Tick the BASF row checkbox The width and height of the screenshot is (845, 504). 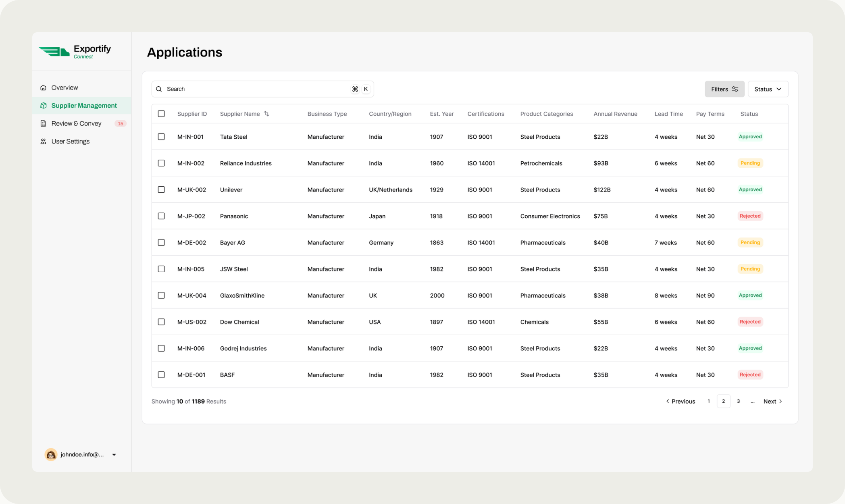click(x=161, y=375)
